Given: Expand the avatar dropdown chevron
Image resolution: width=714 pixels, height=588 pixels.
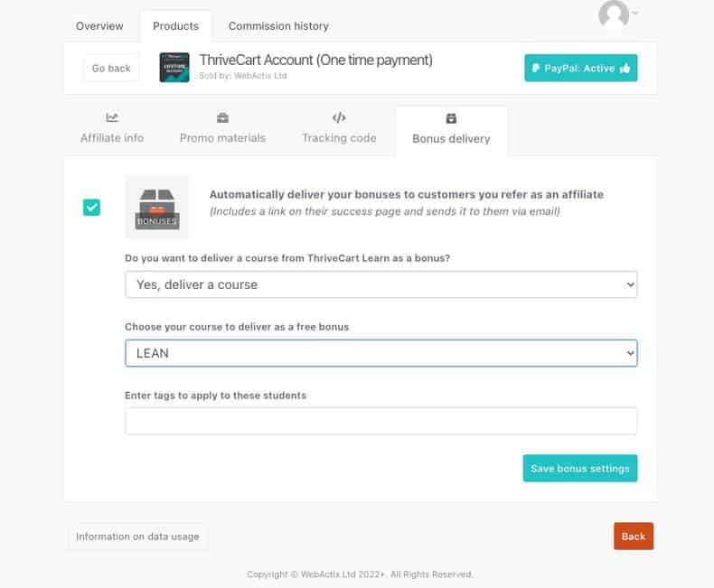Looking at the screenshot, I should point(635,13).
